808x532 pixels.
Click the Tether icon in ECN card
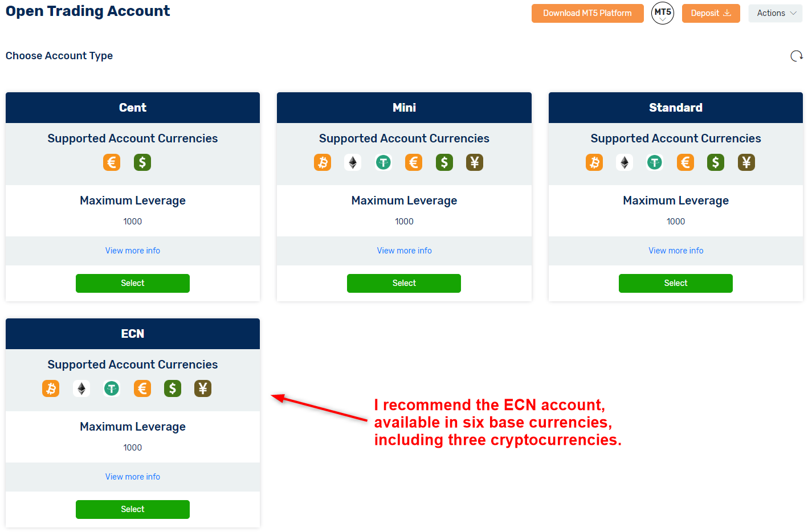pos(112,388)
